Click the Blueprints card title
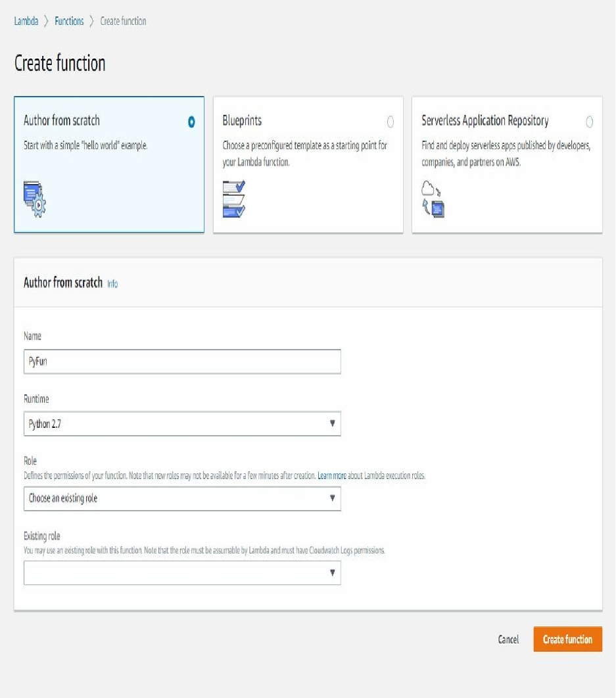The width and height of the screenshot is (616, 698). click(242, 121)
